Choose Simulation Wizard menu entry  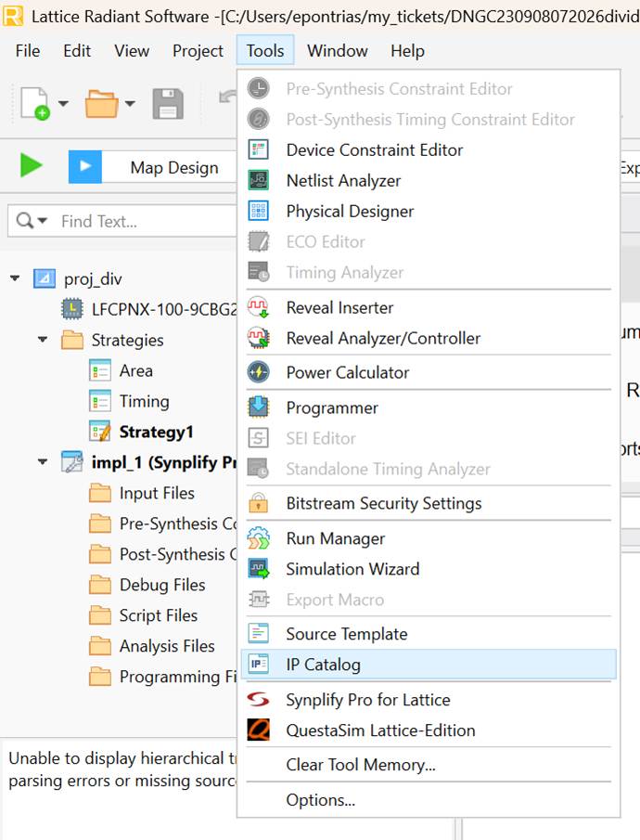pos(429,568)
